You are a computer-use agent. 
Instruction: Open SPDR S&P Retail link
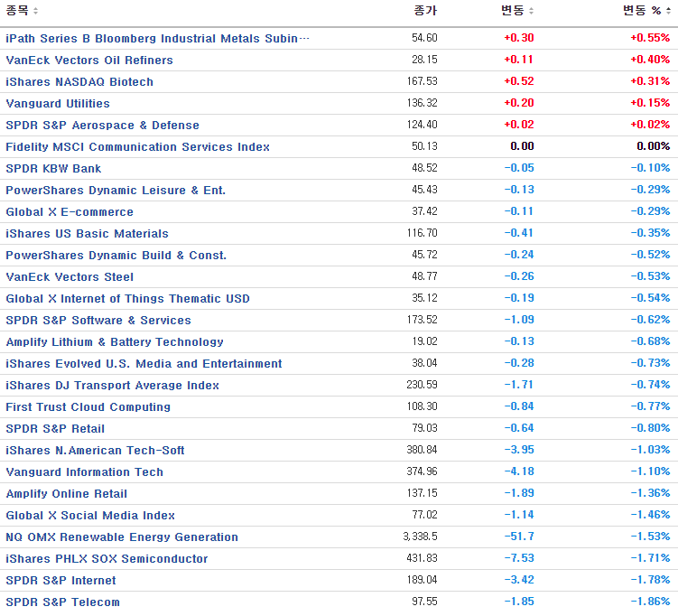(55, 428)
